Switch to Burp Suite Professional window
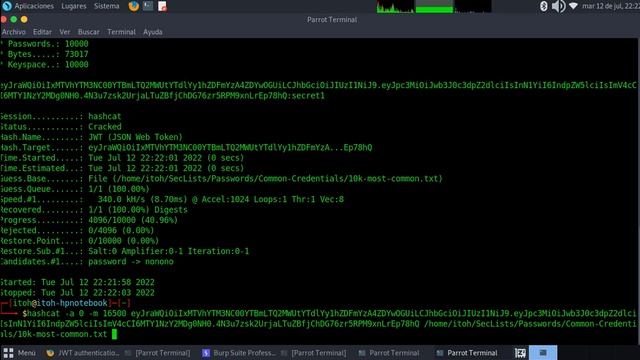Screen dimensions: 640x360 coord(239,353)
